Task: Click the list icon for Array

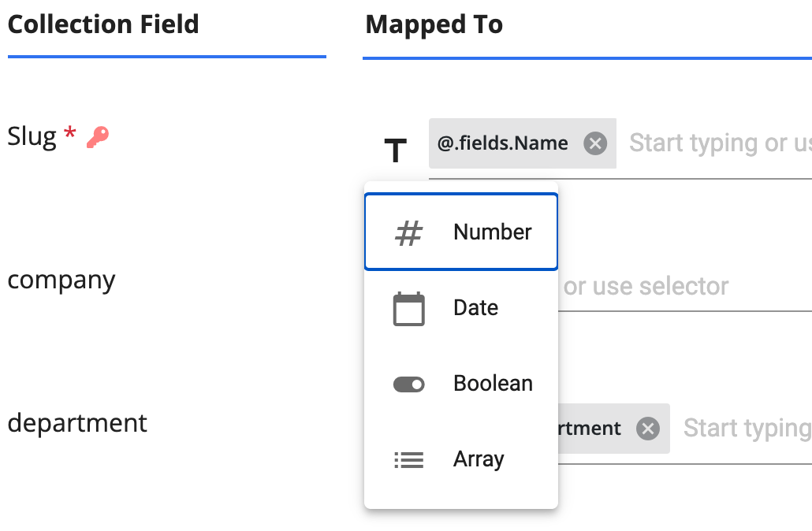Action: pos(408,460)
